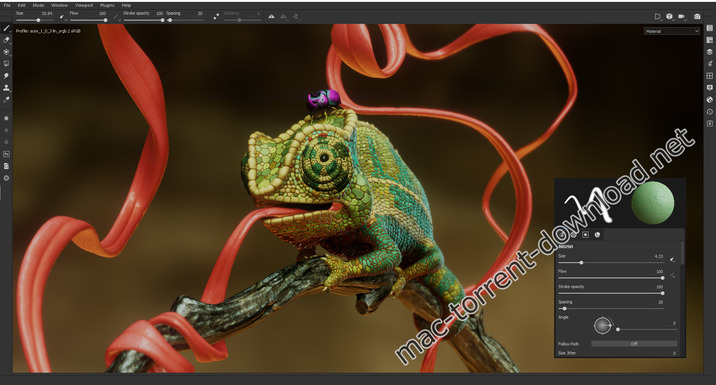Open the Help menu
The height and width of the screenshot is (385, 716).
point(126,5)
